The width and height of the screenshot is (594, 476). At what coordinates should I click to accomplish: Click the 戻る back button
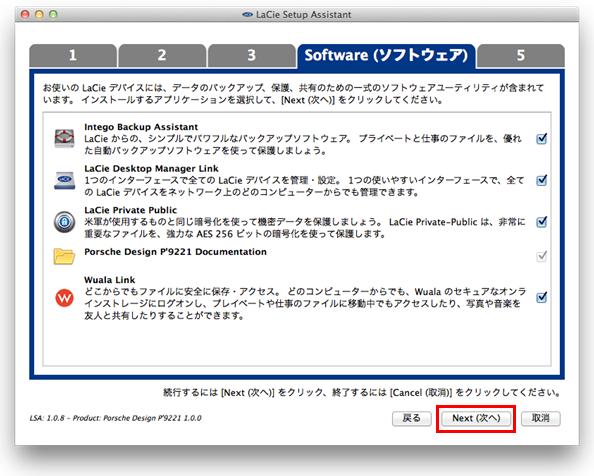412,418
